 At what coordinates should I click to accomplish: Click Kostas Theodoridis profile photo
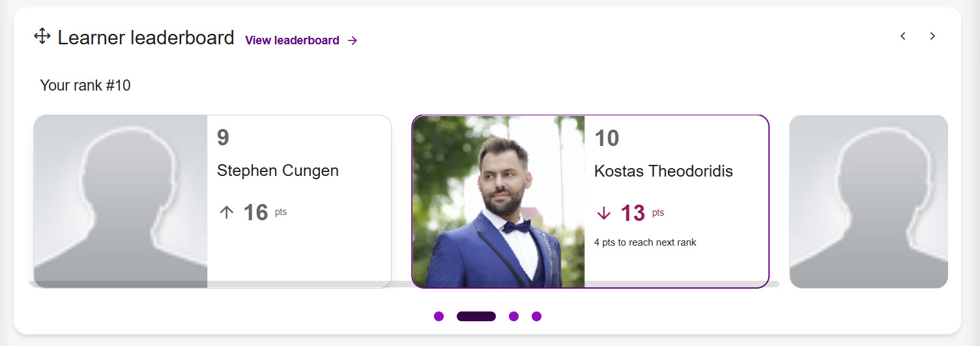click(x=498, y=201)
